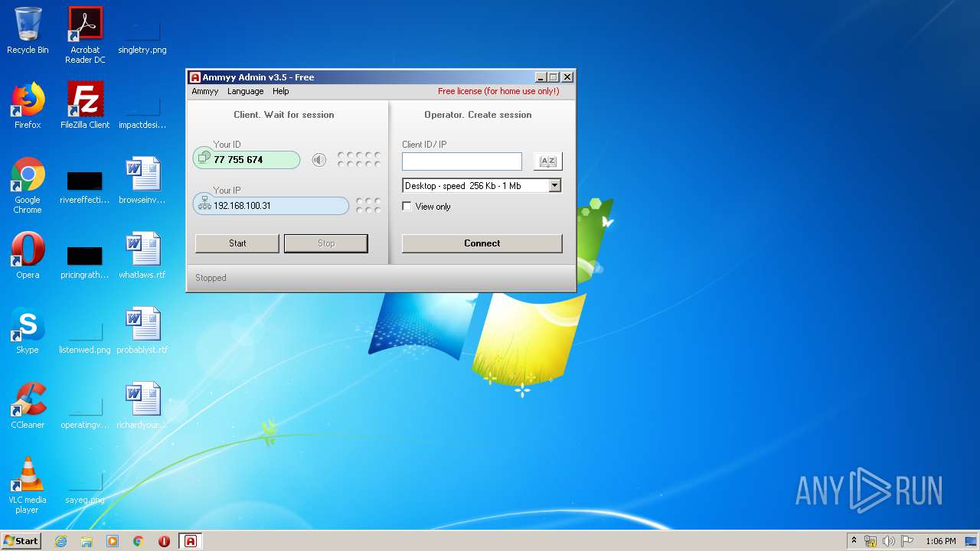Image resolution: width=980 pixels, height=551 pixels.
Task: Click the Ammyy Admin taskbar button
Action: click(x=191, y=541)
